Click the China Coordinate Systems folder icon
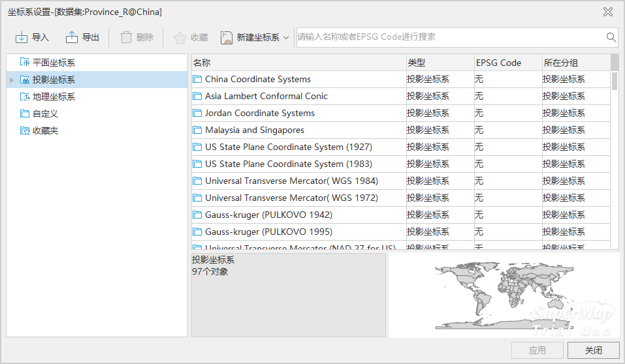Image resolution: width=625 pixels, height=364 pixels. coord(198,80)
